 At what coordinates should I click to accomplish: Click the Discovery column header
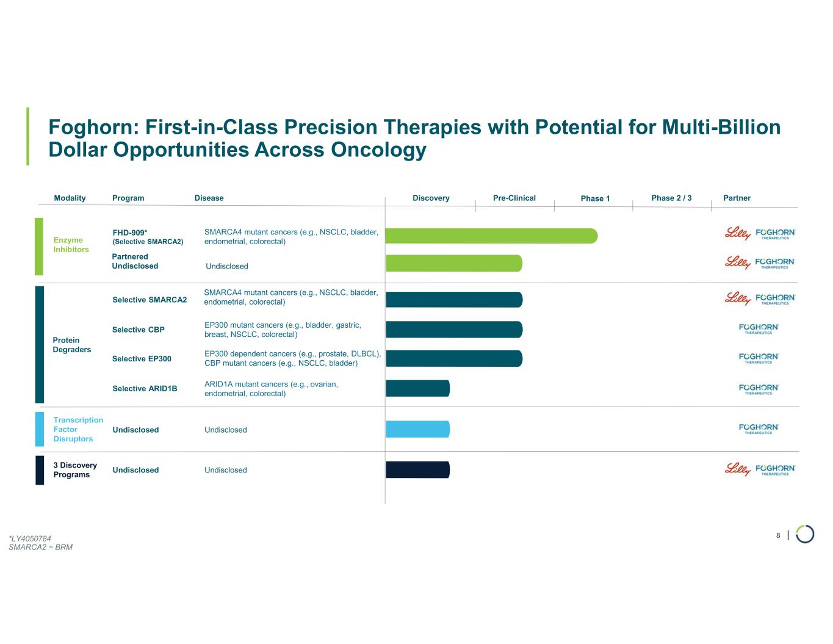pyautogui.click(x=431, y=198)
